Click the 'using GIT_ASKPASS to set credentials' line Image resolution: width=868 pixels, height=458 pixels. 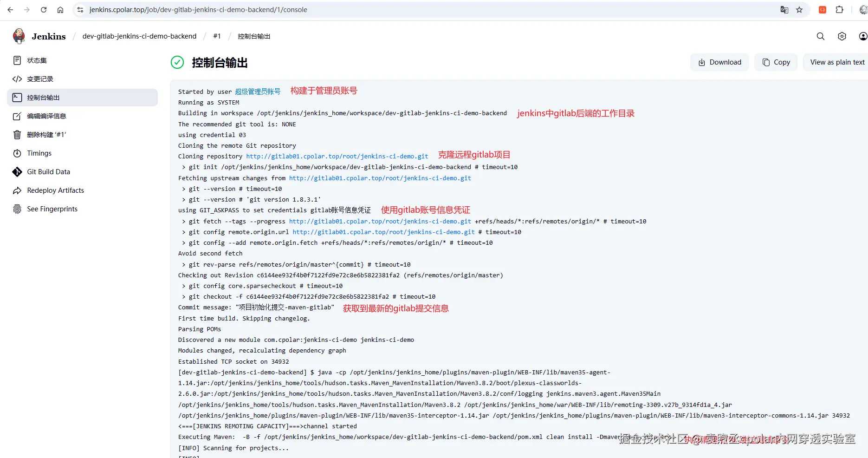click(x=275, y=210)
